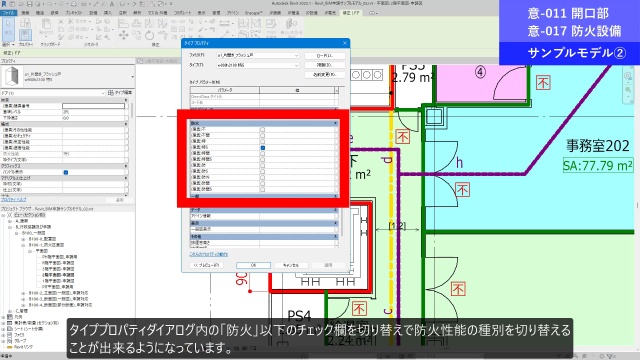Open the マス＆外構 ribbon tab
Screen dimensions: 640x360
point(158,13)
